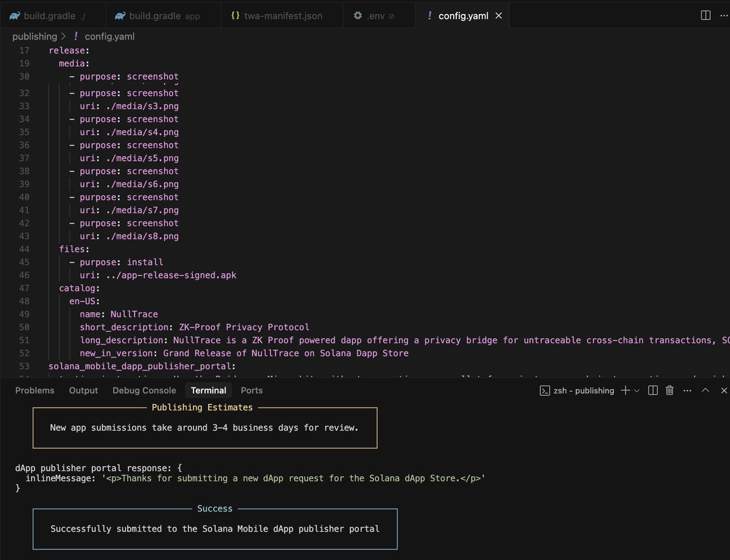Click the inlineMessage terminal output line
This screenshot has height=560, width=730.
(255, 479)
